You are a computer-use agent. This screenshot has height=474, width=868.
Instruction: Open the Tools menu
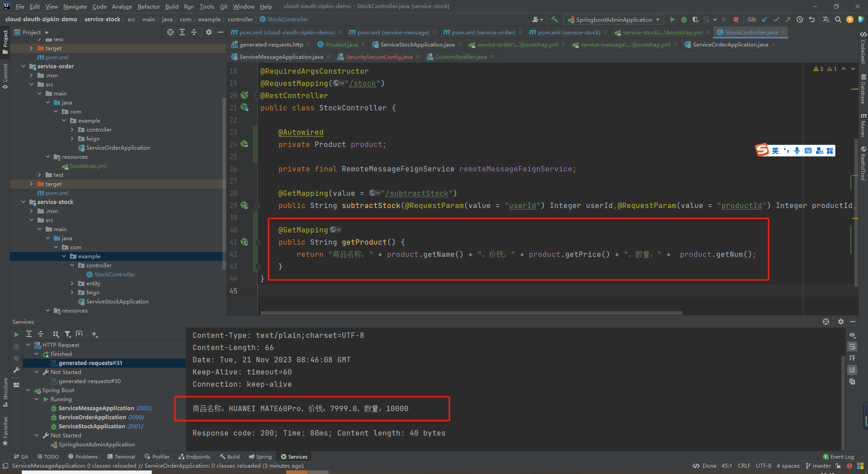click(207, 6)
